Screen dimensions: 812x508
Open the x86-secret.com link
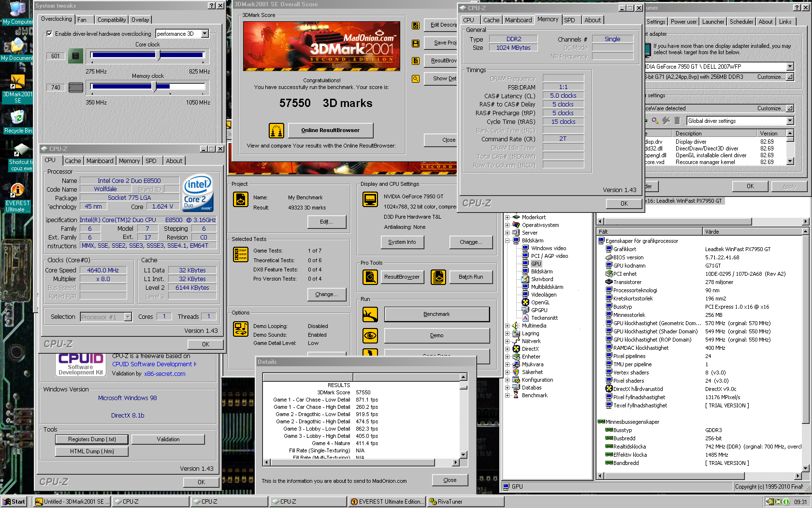(x=164, y=374)
